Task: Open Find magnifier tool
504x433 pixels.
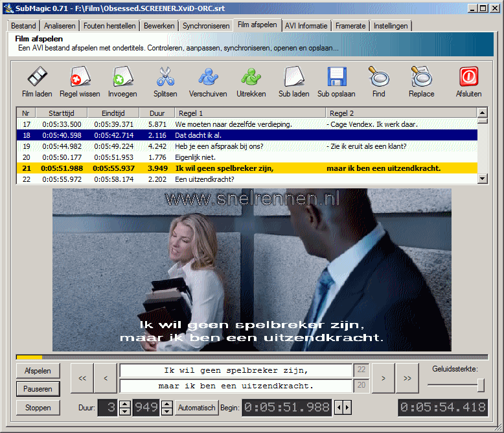Action: [x=378, y=76]
